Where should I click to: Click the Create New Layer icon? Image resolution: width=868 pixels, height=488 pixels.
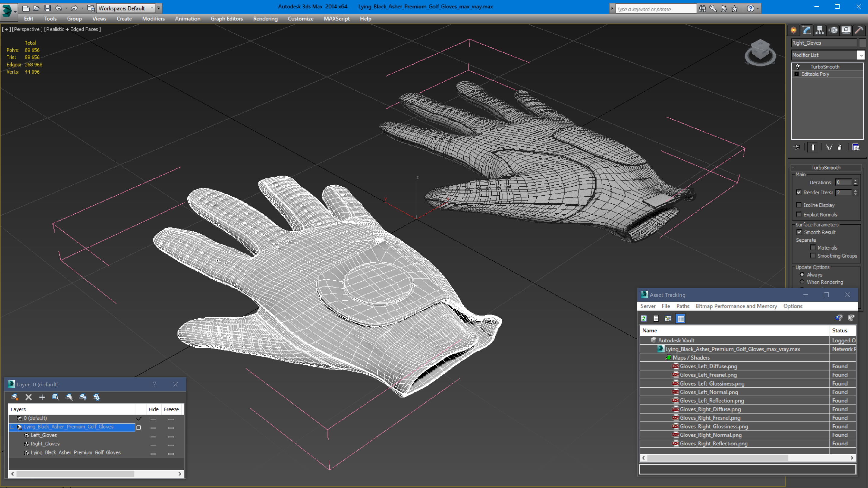coord(15,397)
